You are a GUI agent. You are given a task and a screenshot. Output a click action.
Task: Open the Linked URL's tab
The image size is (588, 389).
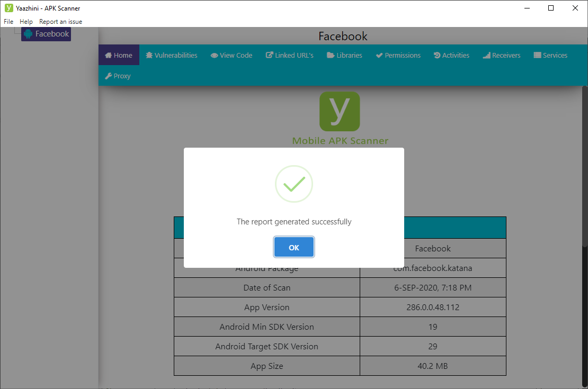pyautogui.click(x=290, y=55)
